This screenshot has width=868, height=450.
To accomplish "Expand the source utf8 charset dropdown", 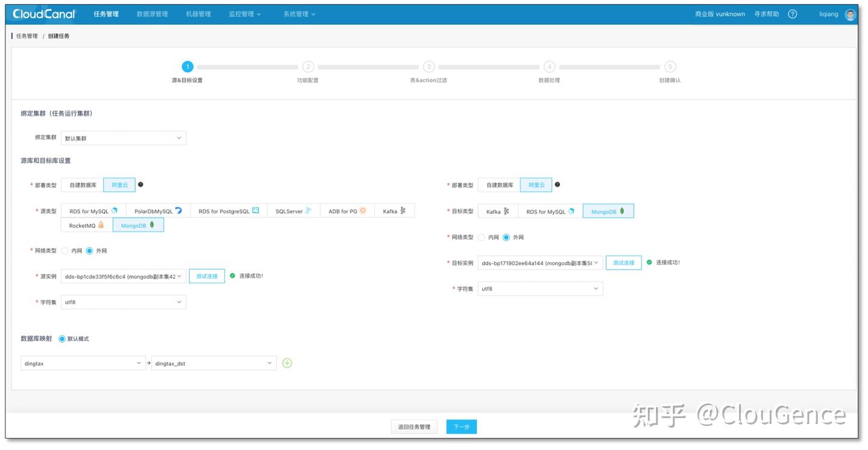I will click(x=124, y=301).
